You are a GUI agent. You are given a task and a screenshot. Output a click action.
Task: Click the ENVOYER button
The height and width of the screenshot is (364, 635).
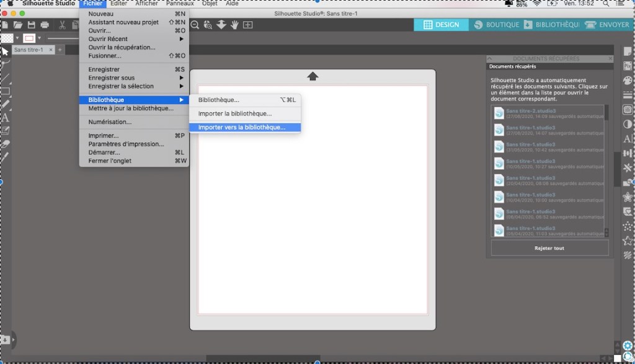click(607, 25)
